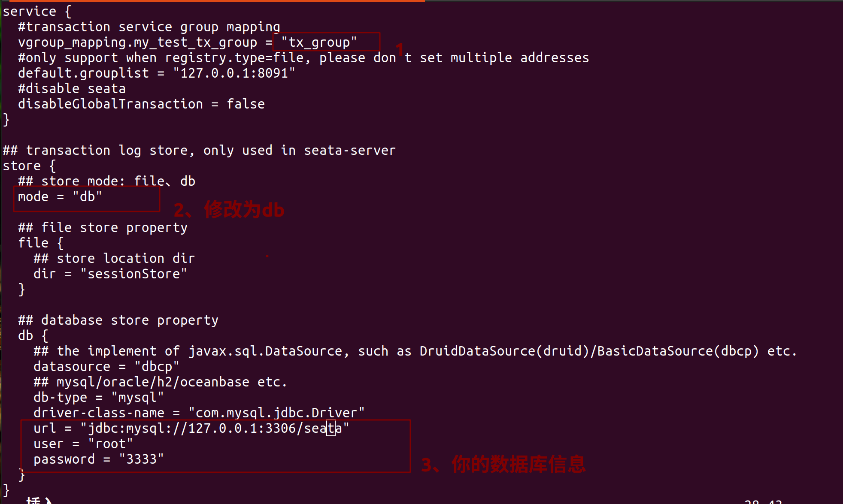Click the disableGlobalTransaction false value
This screenshot has width=843, height=504.
coord(246,104)
